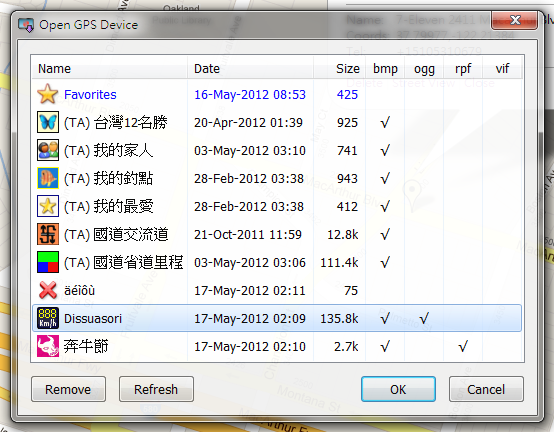Viewport: 554px width, 432px height.
Task: Click the Refresh button
Action: pos(156,389)
